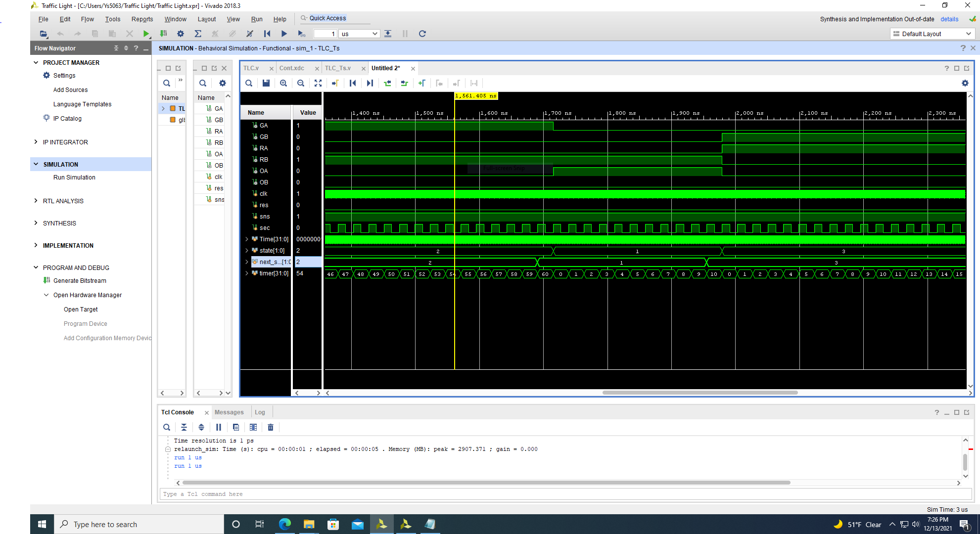Expand the RTL ANALYSIS section
Viewport: 980px width, 534px height.
[36, 201]
